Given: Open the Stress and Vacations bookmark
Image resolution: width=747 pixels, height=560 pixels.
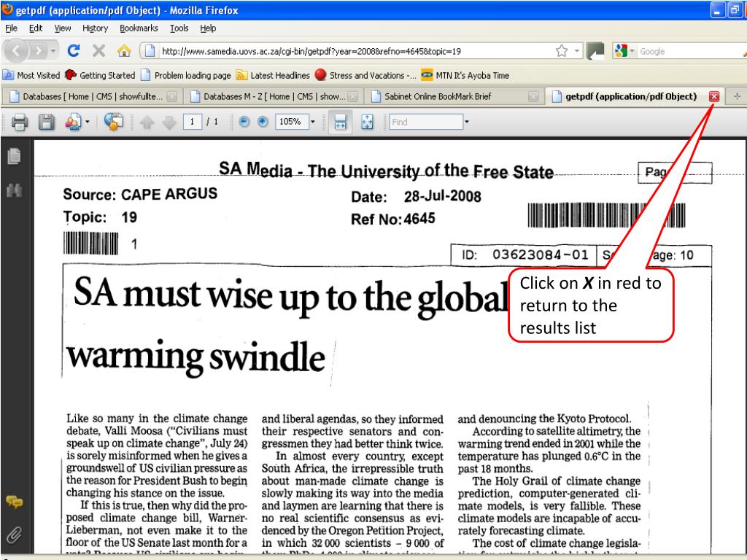Looking at the screenshot, I should [365, 75].
